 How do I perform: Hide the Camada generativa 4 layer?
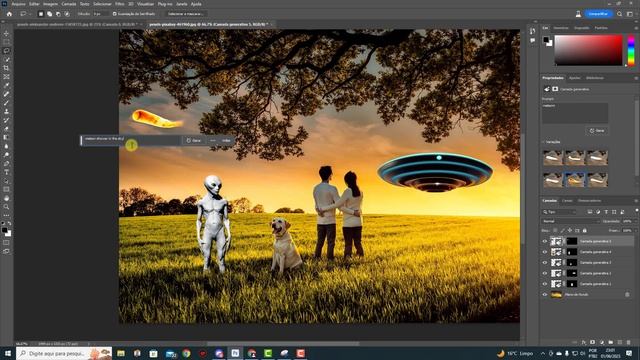[544, 252]
